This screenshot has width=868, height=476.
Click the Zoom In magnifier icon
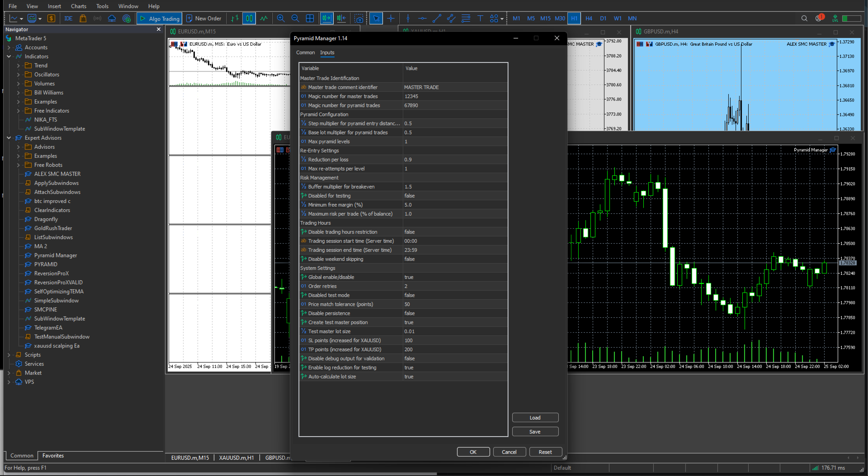point(281,19)
